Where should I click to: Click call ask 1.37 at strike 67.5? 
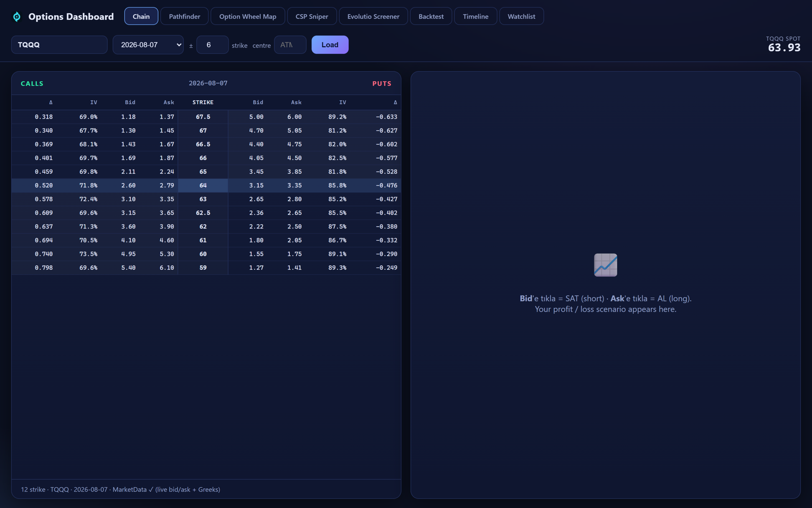pos(166,117)
